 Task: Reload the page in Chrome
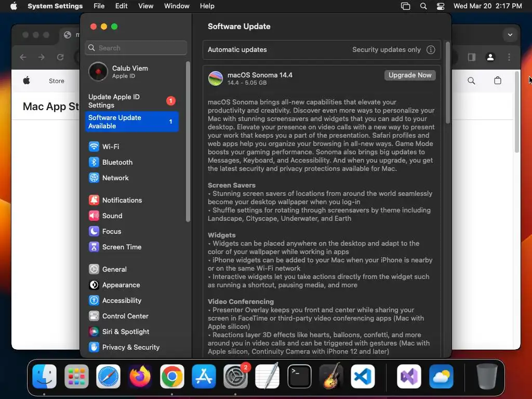point(60,57)
